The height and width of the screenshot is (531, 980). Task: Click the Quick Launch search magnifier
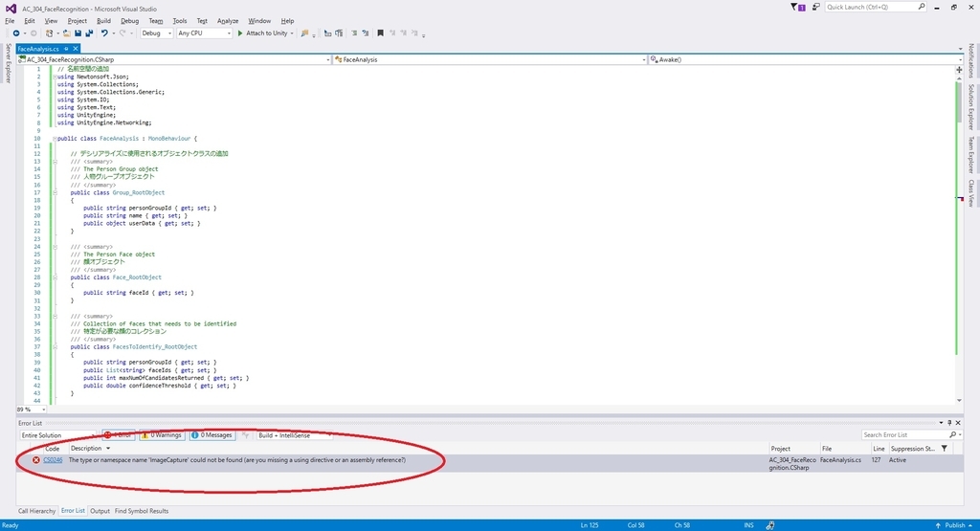922,7
